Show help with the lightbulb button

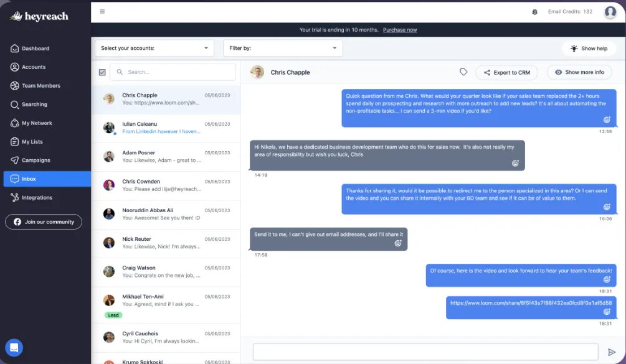[589, 49]
